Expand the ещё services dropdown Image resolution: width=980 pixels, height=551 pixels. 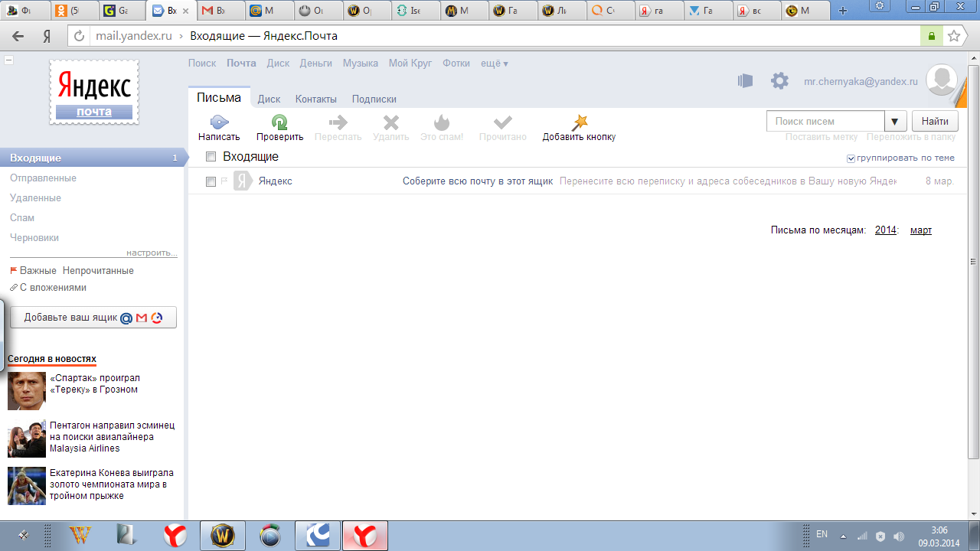[495, 64]
